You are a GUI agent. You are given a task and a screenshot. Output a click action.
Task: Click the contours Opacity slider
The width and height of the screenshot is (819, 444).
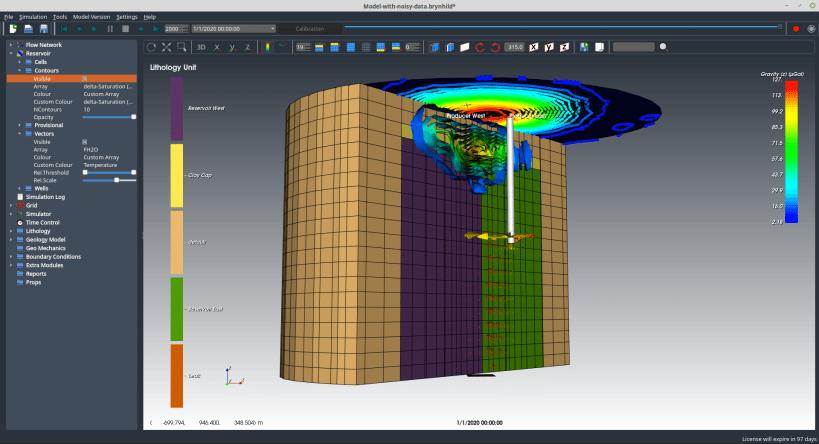(x=109, y=117)
